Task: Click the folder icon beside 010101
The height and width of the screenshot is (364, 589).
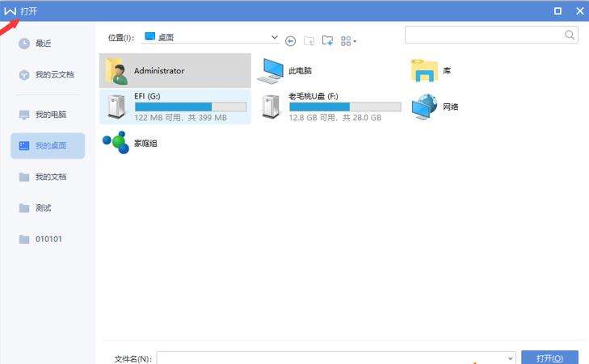Action: click(24, 239)
